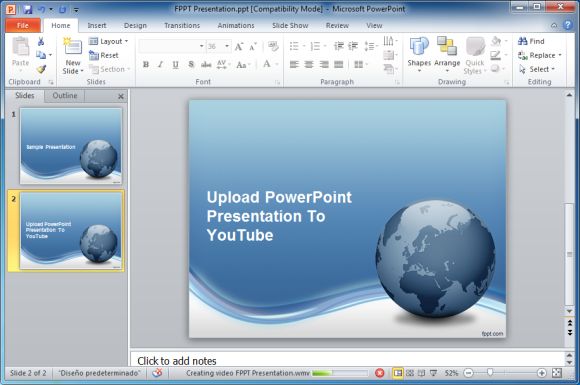
Task: Decrease list indent level
Action: 338,46
